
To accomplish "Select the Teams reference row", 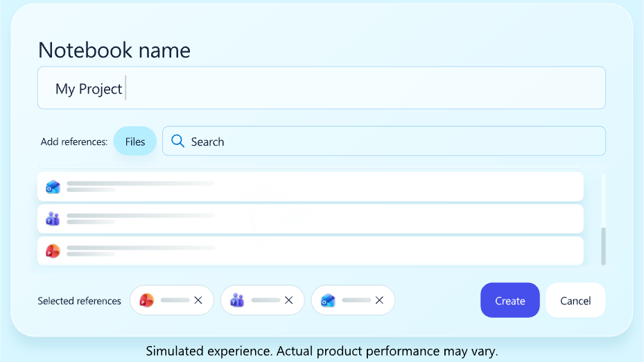I will [x=311, y=219].
